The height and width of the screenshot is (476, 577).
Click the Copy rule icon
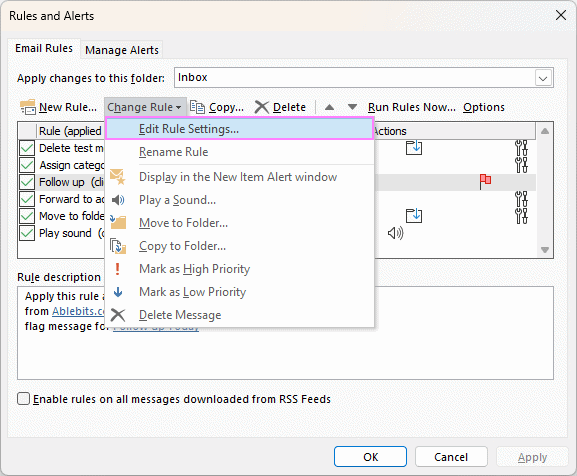(x=198, y=107)
